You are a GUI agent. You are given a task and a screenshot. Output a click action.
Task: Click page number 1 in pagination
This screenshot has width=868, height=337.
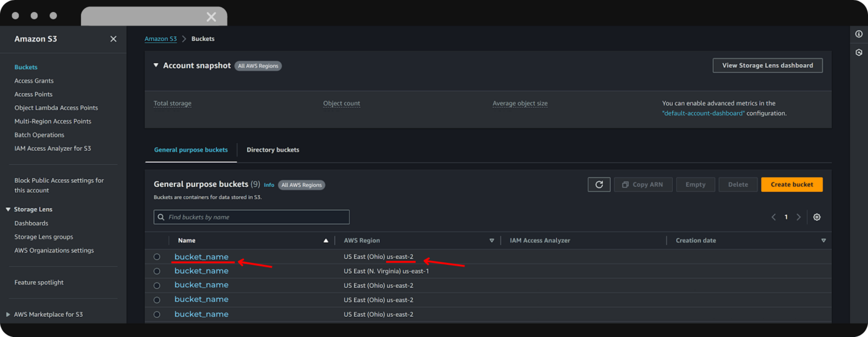pyautogui.click(x=786, y=217)
